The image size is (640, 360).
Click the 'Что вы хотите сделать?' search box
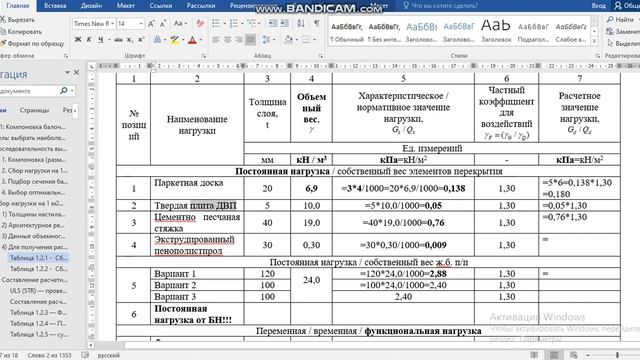coord(440,6)
